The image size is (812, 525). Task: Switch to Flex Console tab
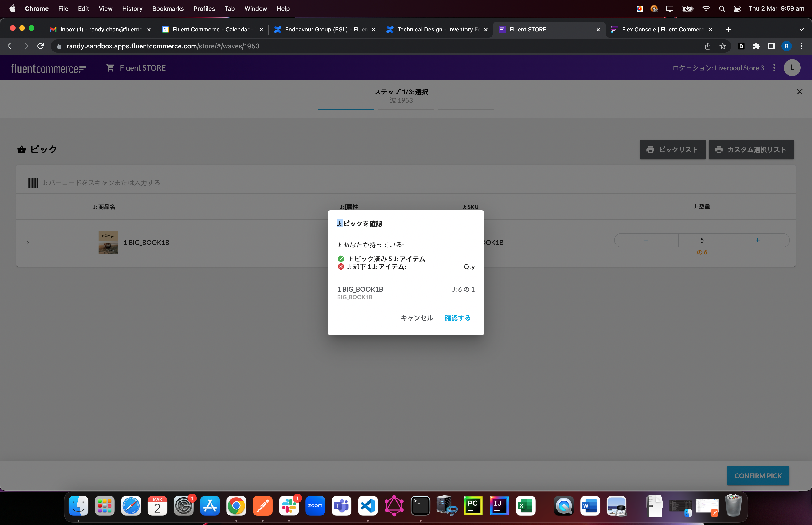pos(662,30)
